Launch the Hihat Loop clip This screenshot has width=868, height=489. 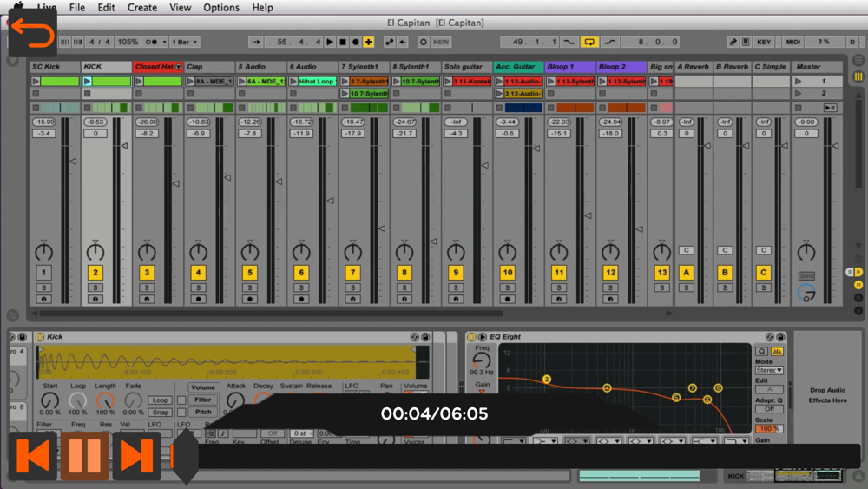(x=293, y=82)
